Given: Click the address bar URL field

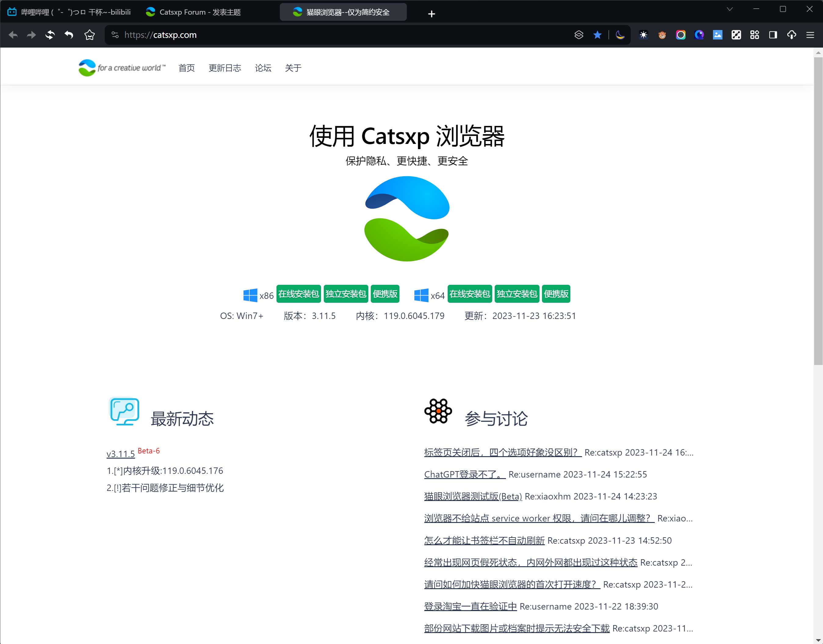Looking at the screenshot, I should tap(340, 35).
